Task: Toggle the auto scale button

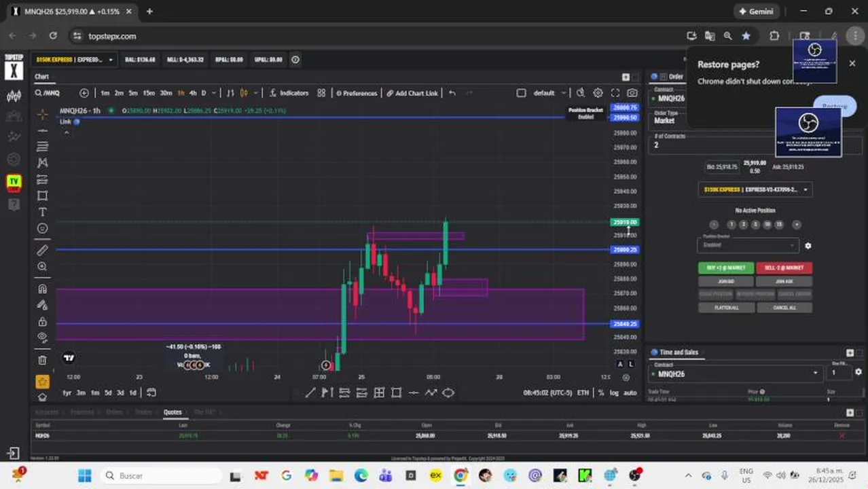Action: 630,393
